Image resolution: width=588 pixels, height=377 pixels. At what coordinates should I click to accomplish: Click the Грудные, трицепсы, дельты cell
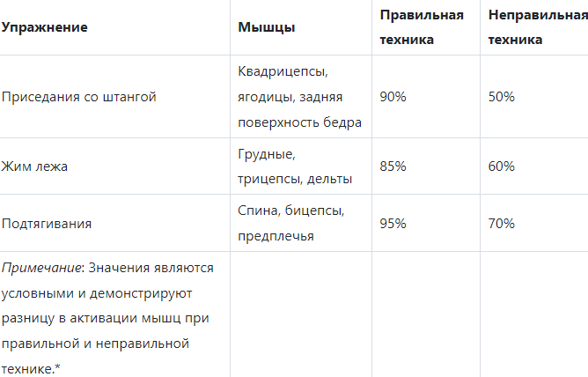295,166
